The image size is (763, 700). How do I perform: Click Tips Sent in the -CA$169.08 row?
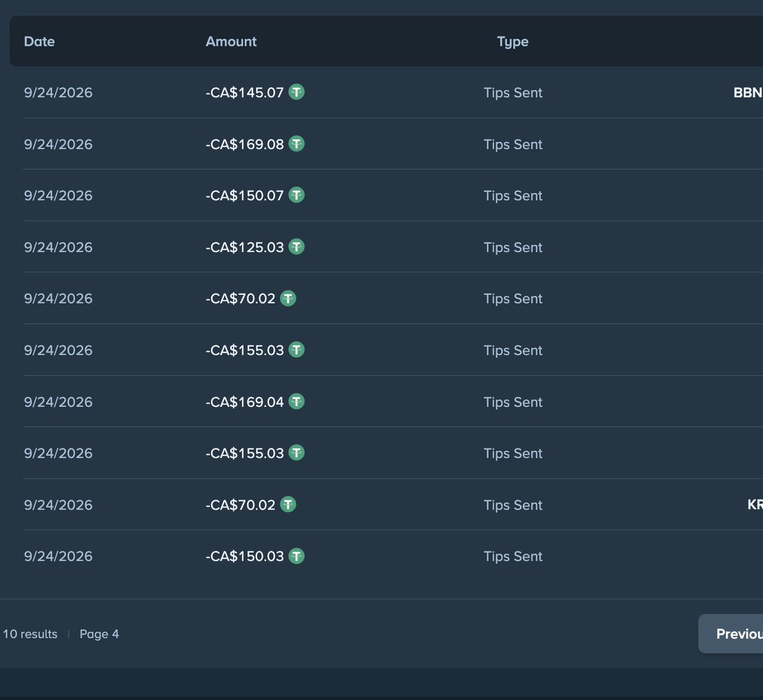click(513, 144)
